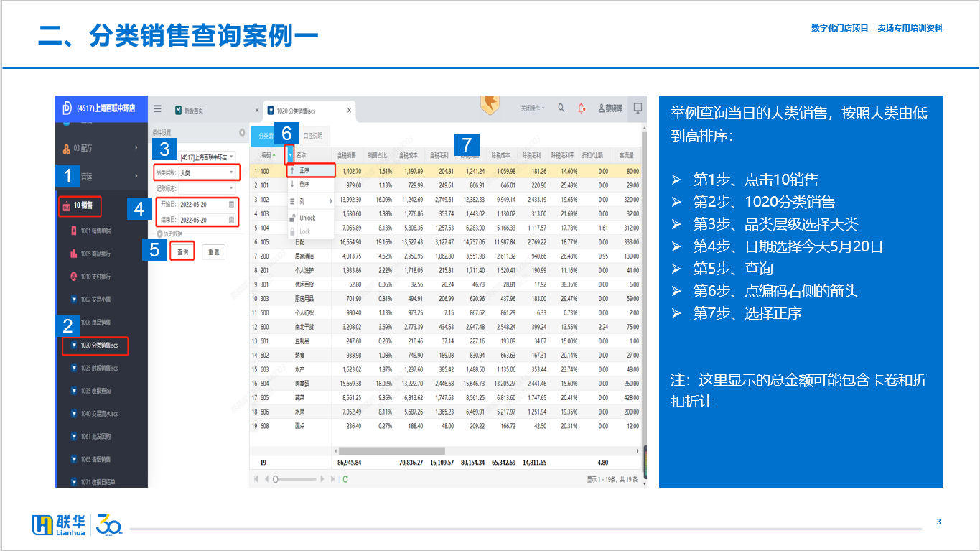980x551 pixels.
Task: Click icon of 1061 批发团购 entry
Action: (x=73, y=437)
